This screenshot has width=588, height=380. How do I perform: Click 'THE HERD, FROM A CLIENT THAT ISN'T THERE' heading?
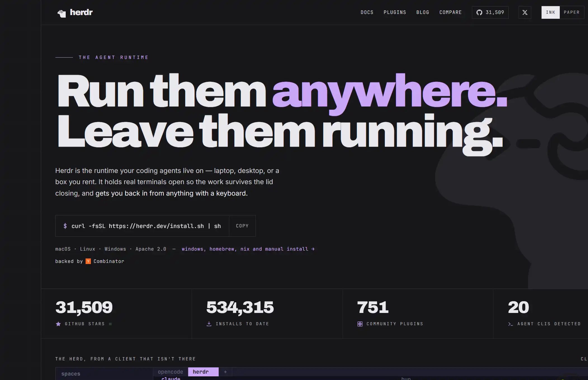tap(126, 359)
